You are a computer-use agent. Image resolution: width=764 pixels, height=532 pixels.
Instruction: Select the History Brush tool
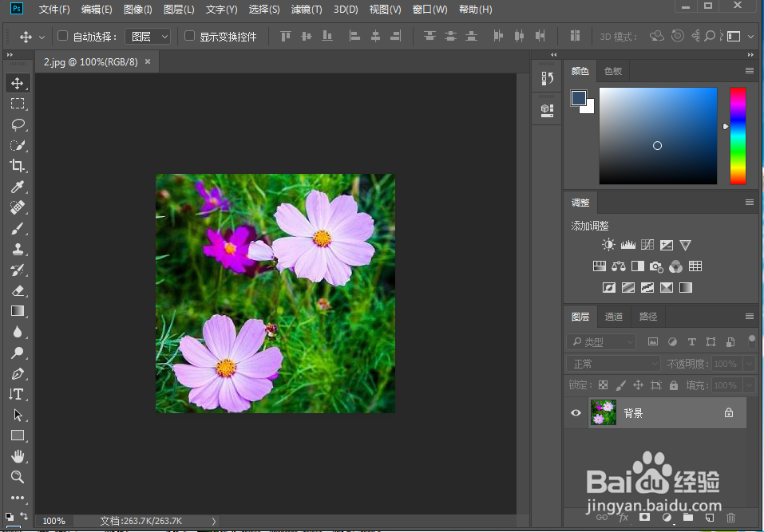(x=18, y=270)
